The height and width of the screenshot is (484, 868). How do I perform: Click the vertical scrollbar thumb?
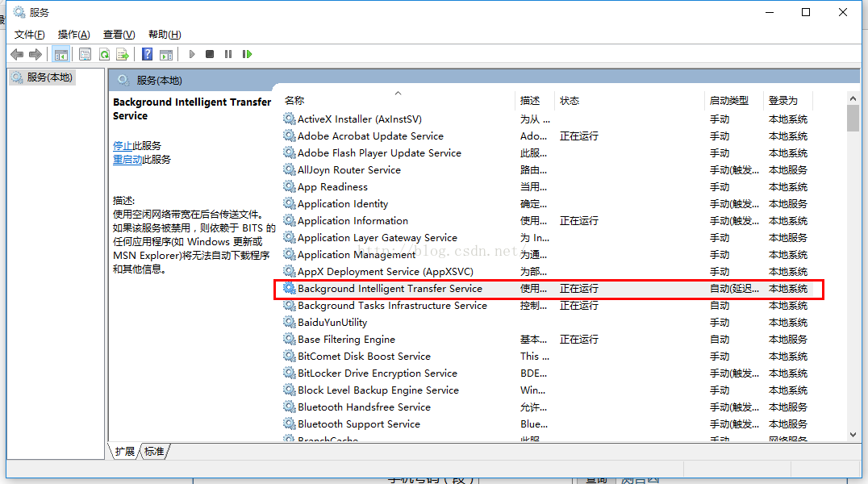pos(853,118)
